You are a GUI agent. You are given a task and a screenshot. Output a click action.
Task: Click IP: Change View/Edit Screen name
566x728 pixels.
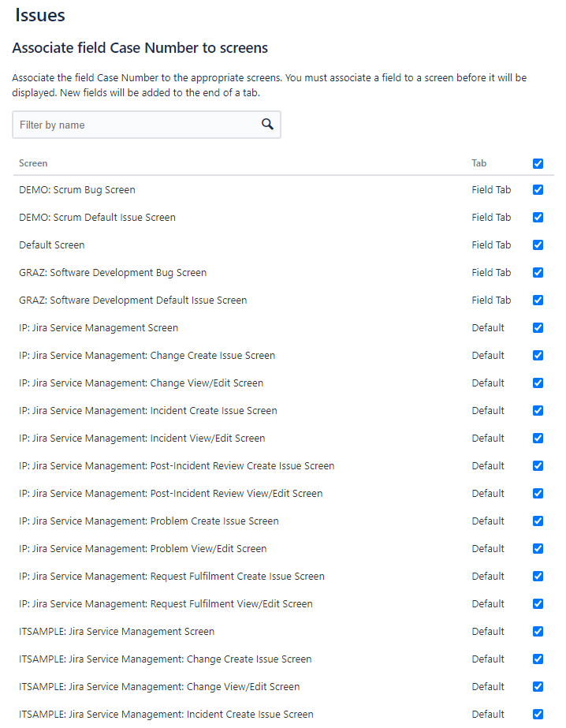tap(141, 383)
